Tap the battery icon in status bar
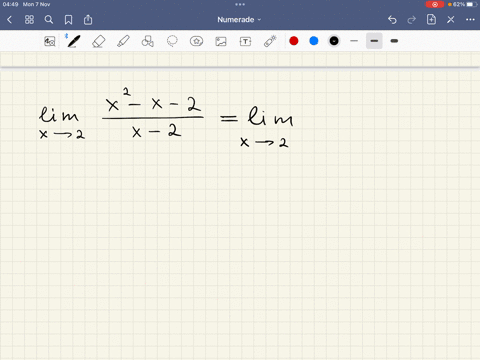 coord(471,4)
